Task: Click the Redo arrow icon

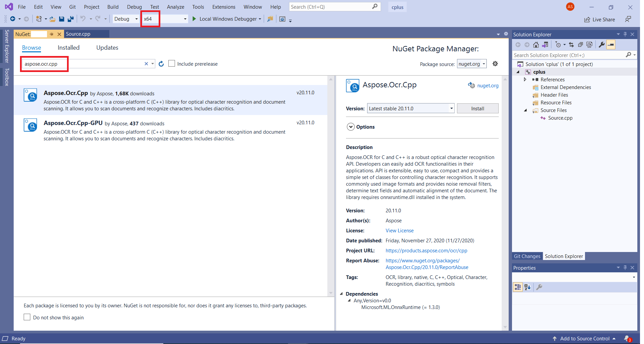Action: (x=98, y=19)
